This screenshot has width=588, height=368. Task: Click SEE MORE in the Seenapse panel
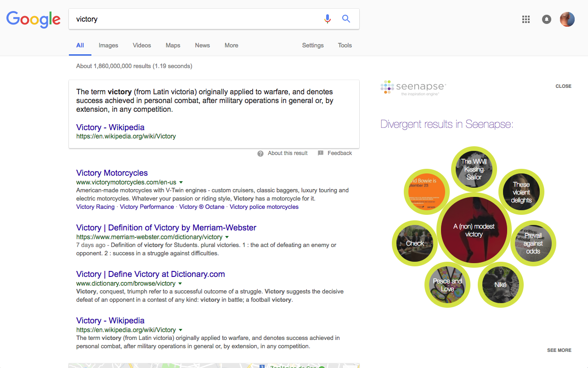tap(559, 350)
